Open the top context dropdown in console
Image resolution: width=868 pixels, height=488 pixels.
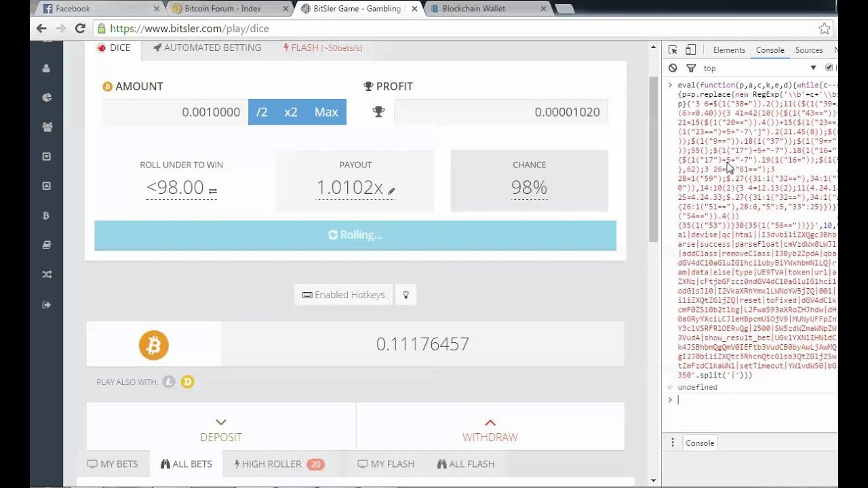pos(759,68)
